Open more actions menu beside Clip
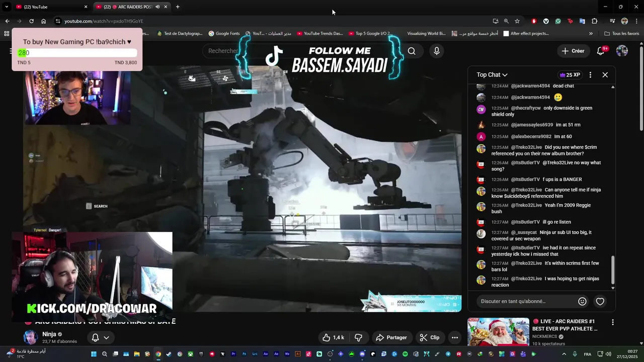The height and width of the screenshot is (362, 644). 455,337
